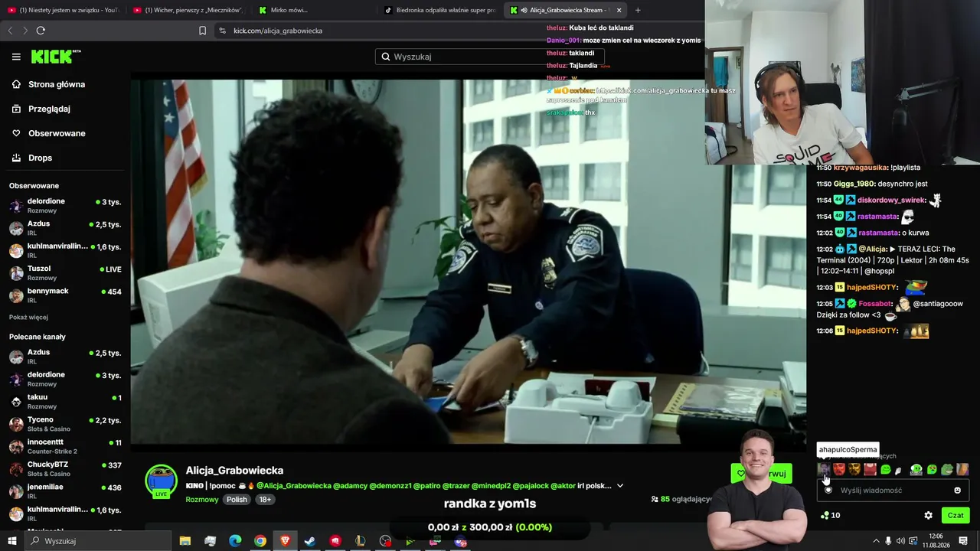
Task: Switch to the Biedronka odpaliła tab
Action: click(x=439, y=10)
